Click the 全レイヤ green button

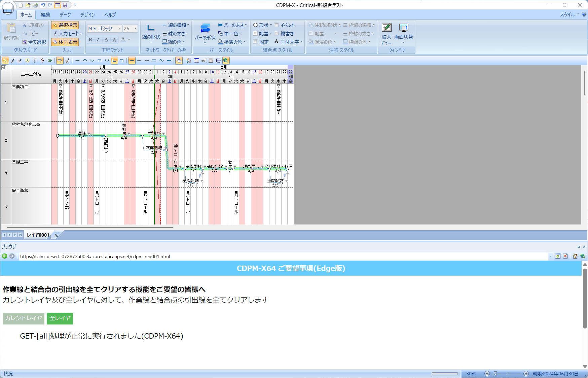point(60,318)
